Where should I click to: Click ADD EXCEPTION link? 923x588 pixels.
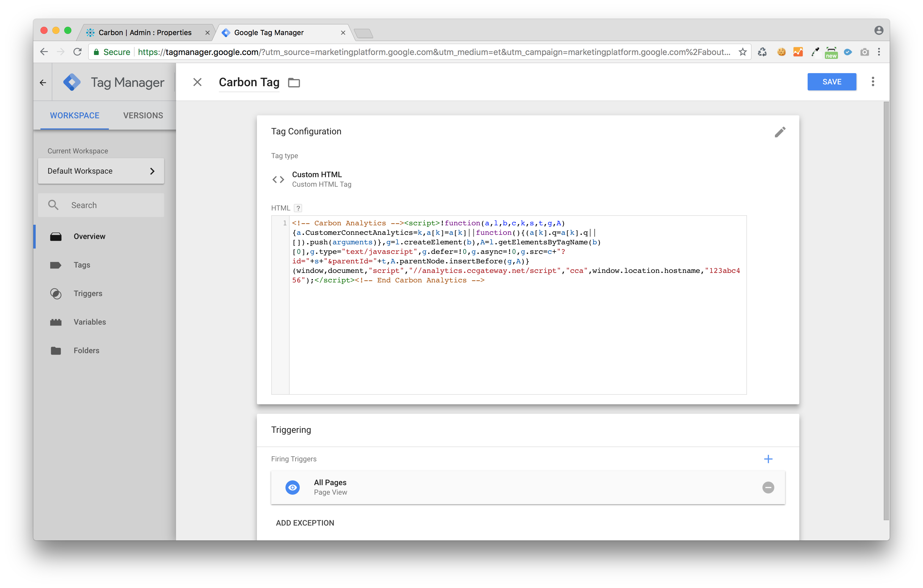305,523
